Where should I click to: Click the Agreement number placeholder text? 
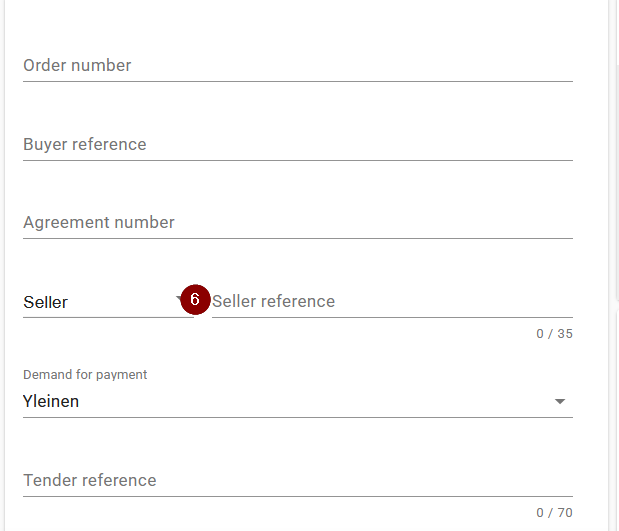pyautogui.click(x=99, y=223)
